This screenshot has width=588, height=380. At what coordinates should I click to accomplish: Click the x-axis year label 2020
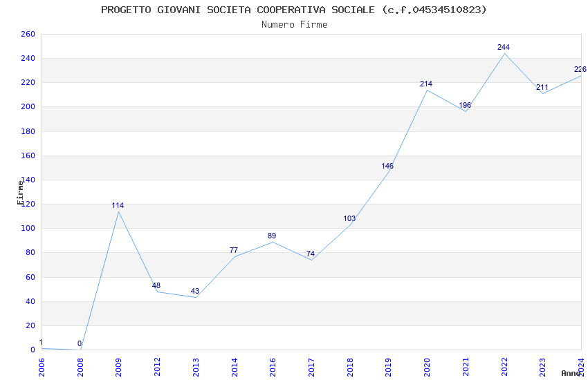tap(427, 367)
